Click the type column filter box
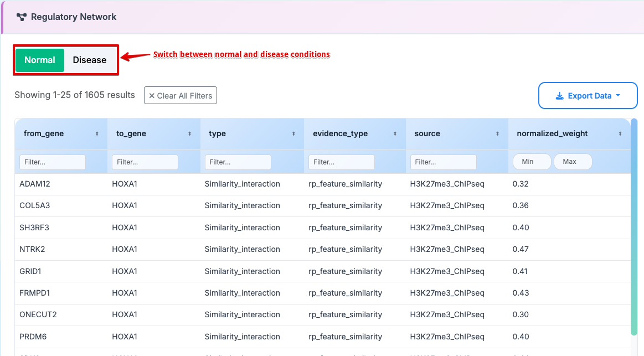The height and width of the screenshot is (356, 644). [238, 162]
